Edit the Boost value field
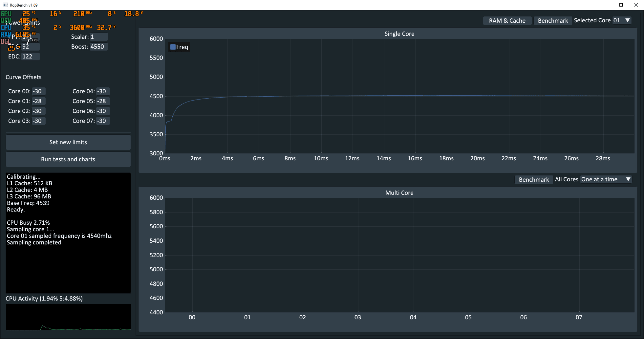 click(x=99, y=47)
